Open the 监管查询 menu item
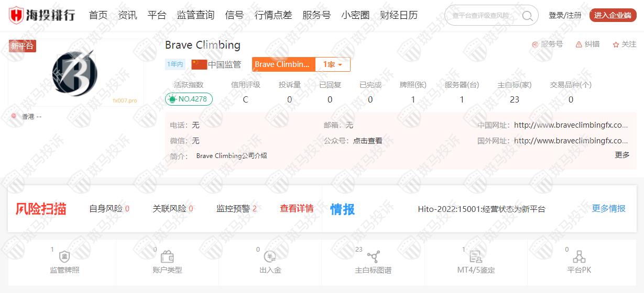Viewport: 644px width, 293px height. (x=195, y=15)
